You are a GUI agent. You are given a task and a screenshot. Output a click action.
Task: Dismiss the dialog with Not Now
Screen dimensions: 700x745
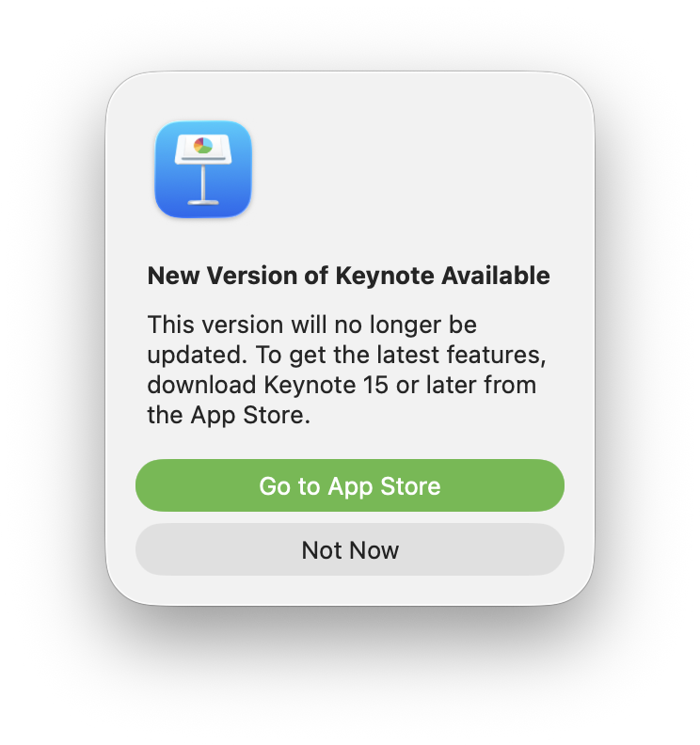[350, 549]
